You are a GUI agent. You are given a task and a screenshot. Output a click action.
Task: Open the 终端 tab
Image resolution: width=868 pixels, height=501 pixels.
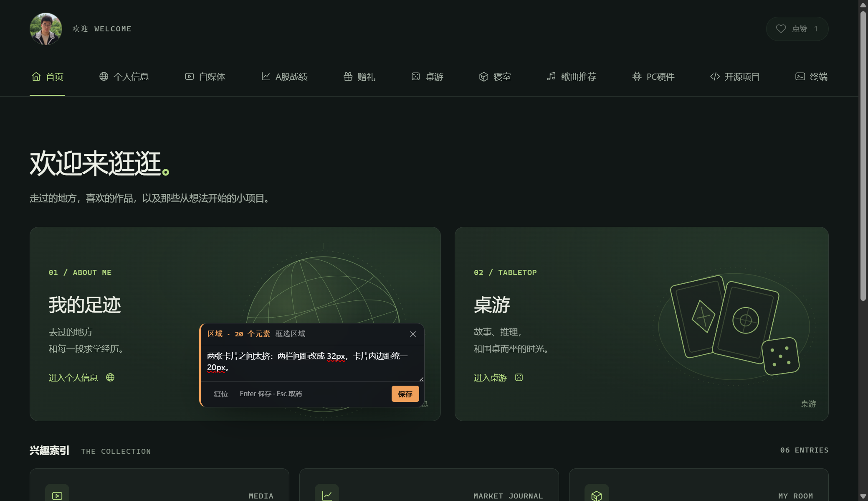click(x=812, y=77)
